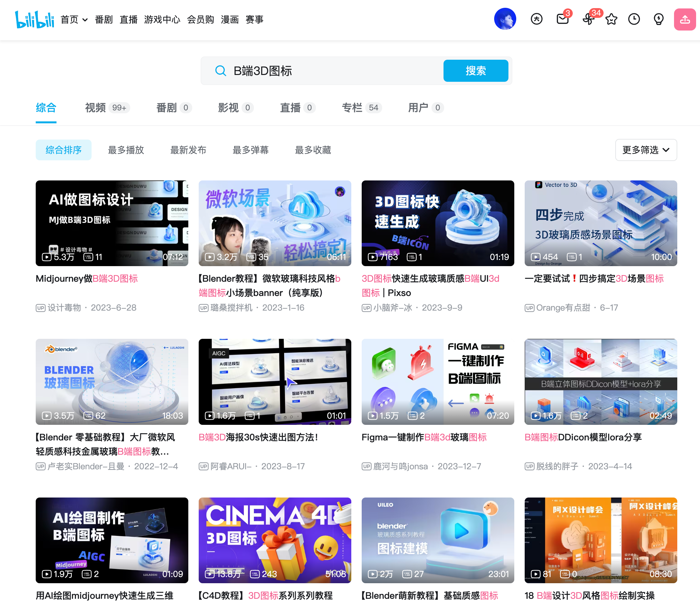Open AI做图标设计 video thumbnail
The height and width of the screenshot is (603, 700).
pos(112,223)
